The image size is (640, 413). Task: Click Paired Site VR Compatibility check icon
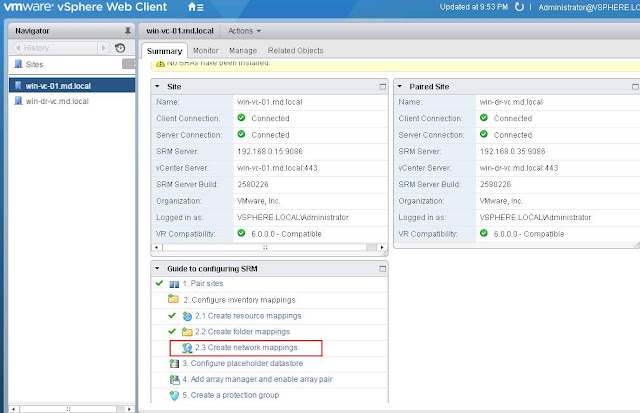pos(484,233)
